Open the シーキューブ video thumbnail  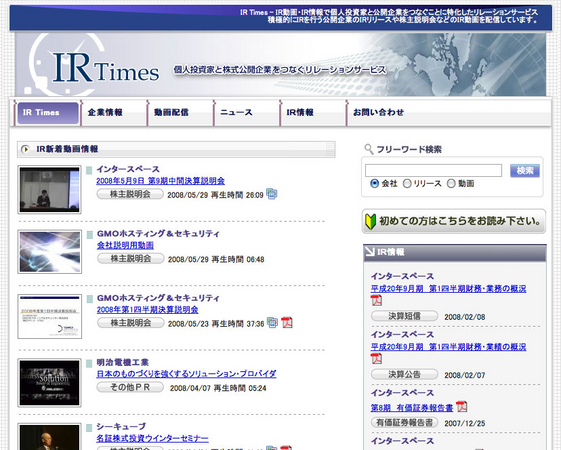pyautogui.click(x=49, y=437)
